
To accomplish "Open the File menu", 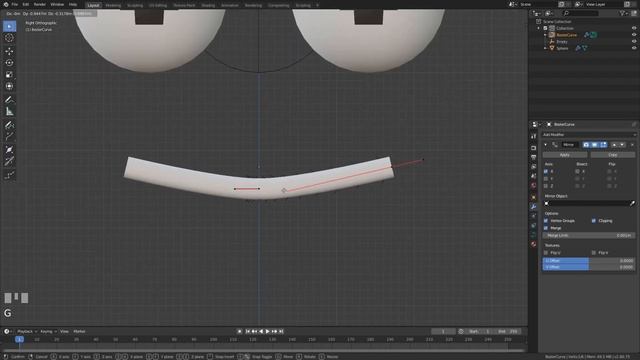I will point(15,4).
